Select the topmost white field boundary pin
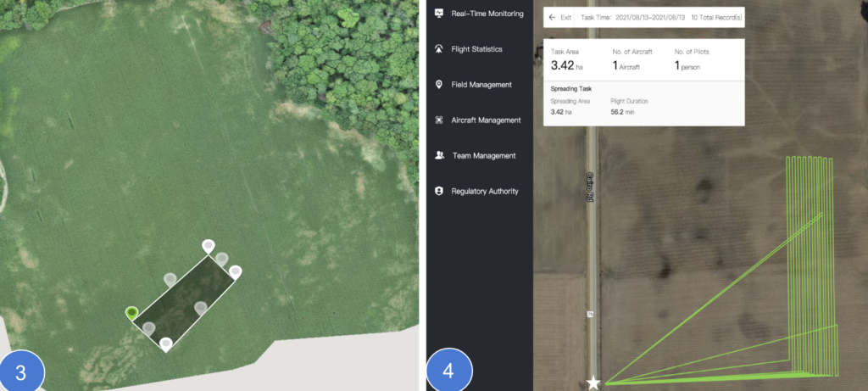This screenshot has height=391, width=868. coord(209,246)
